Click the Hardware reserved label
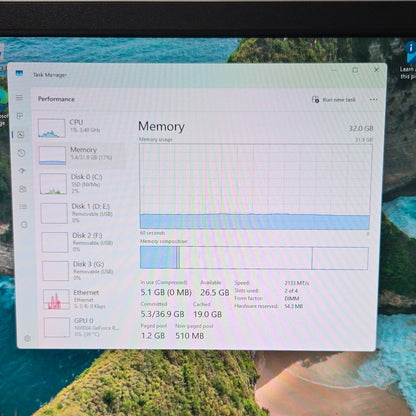 (x=256, y=306)
